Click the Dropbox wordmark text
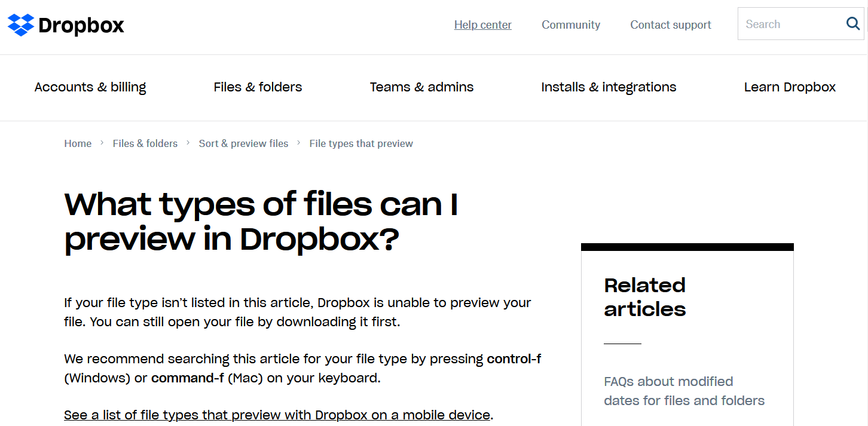Screen dimensions: 868x426 pyautogui.click(x=81, y=25)
